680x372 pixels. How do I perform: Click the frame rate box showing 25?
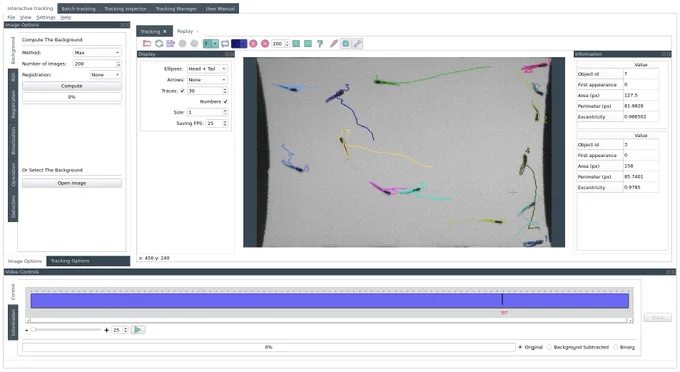120,330
